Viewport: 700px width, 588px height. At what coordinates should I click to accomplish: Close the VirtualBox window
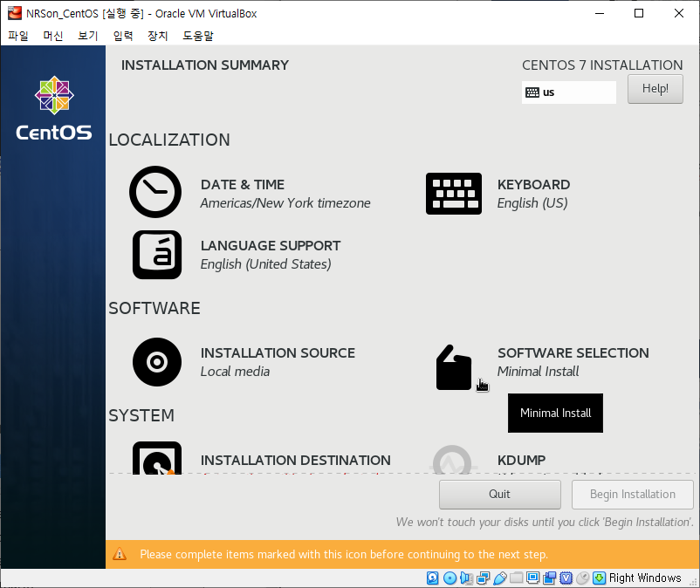pos(679,13)
